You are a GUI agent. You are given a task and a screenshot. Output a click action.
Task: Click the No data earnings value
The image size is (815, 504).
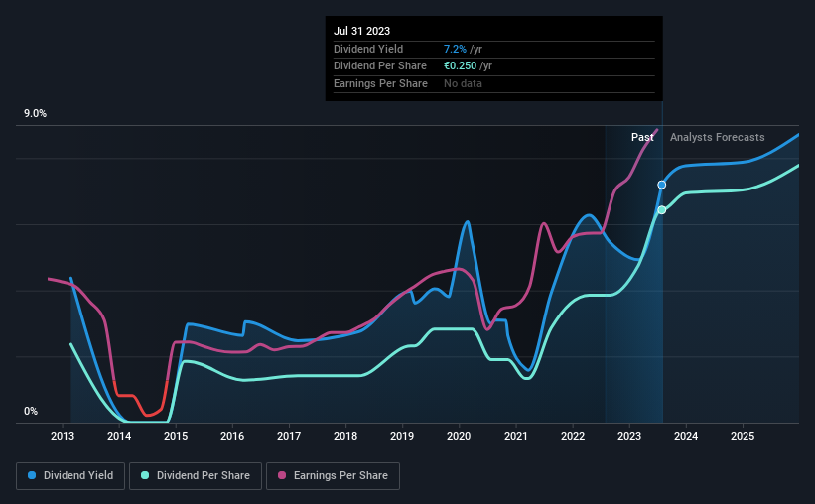[463, 83]
